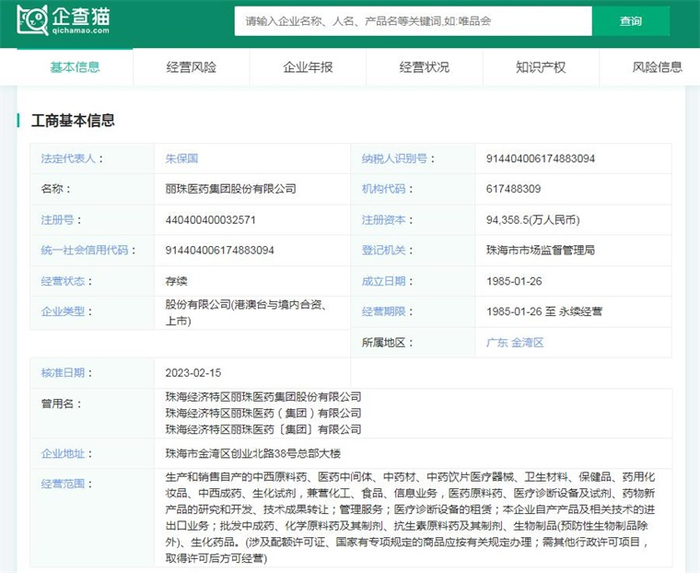This screenshot has height=573, width=700.
Task: Click the 金湾区 district link
Action: tap(527, 342)
